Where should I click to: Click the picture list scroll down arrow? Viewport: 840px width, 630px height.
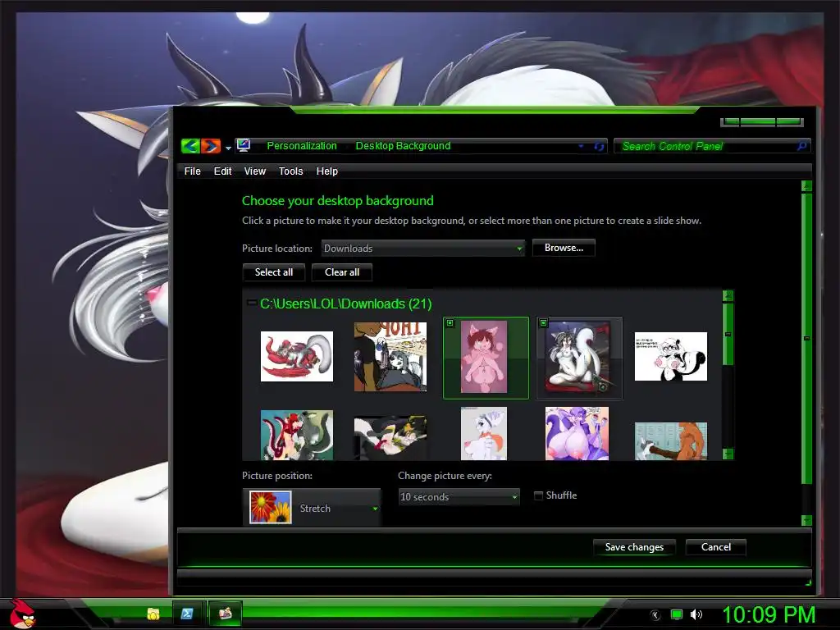point(728,454)
